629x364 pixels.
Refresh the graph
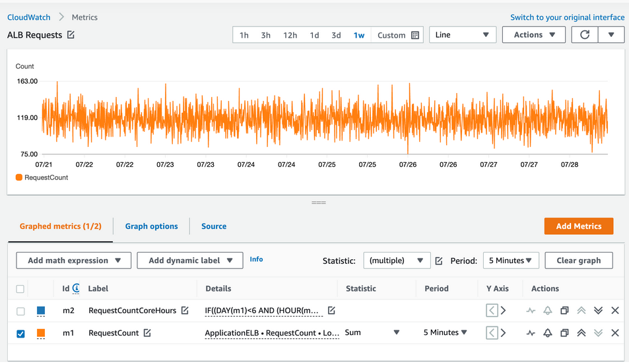point(585,35)
